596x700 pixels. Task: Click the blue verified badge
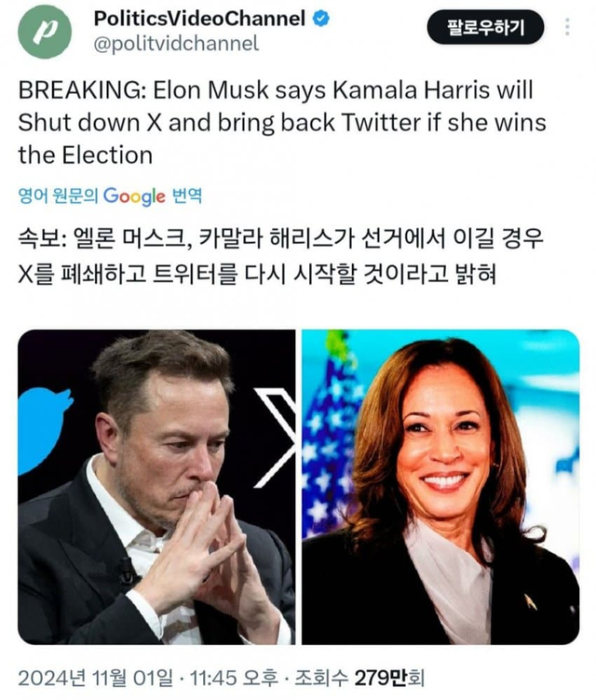[320, 19]
